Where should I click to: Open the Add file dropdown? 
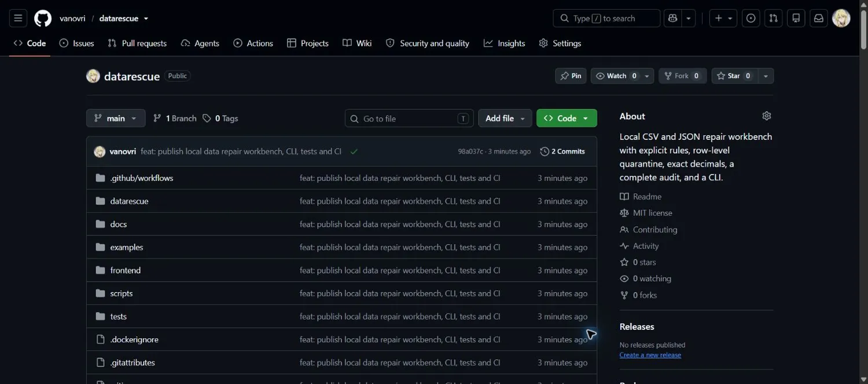tap(505, 119)
